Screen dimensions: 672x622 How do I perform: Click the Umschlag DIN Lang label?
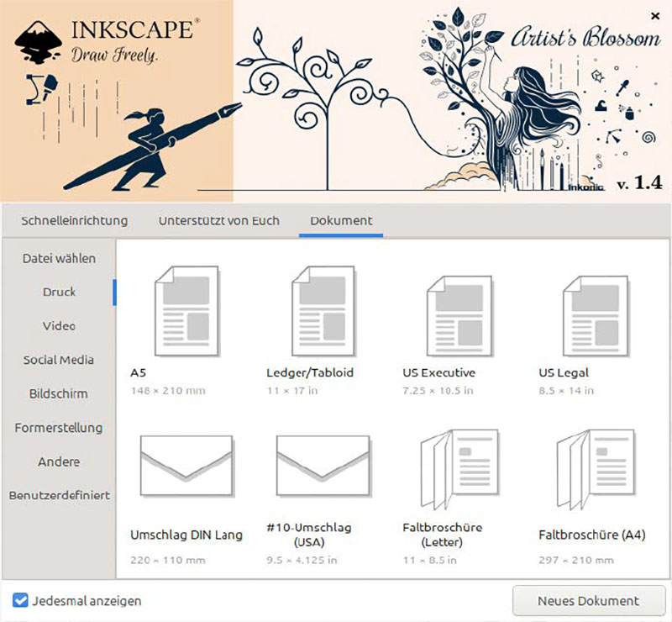coord(186,535)
